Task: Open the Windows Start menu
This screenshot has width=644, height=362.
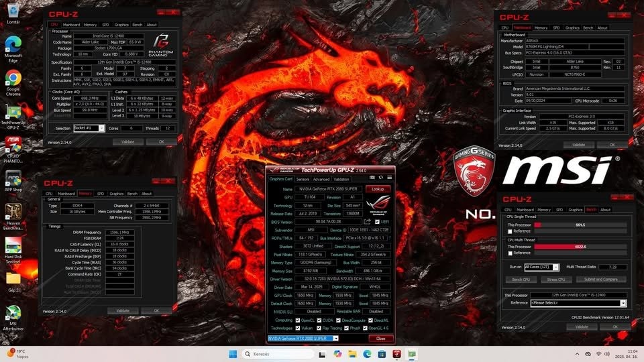Action: [x=233, y=354]
